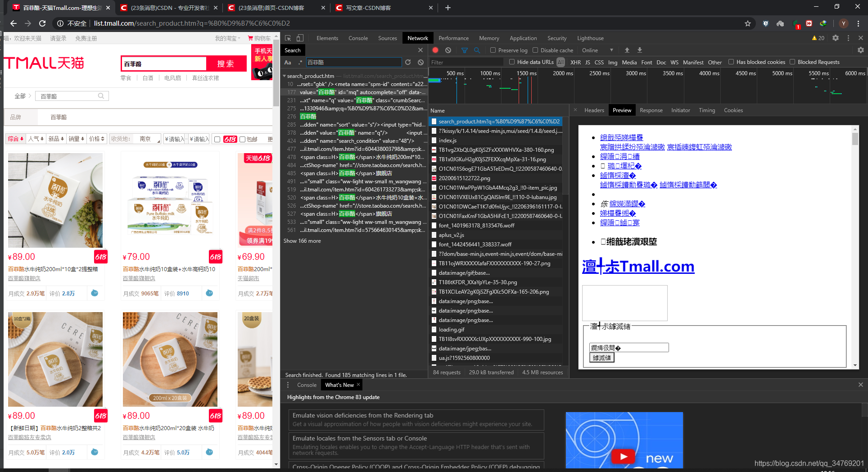Enable the Preserve log checkbox
Viewport: 868px width, 472px height.
point(493,50)
